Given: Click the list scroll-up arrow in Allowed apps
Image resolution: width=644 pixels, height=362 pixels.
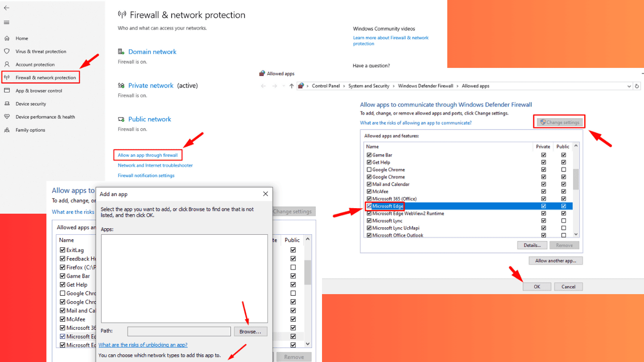Looking at the screenshot, I should 576,146.
